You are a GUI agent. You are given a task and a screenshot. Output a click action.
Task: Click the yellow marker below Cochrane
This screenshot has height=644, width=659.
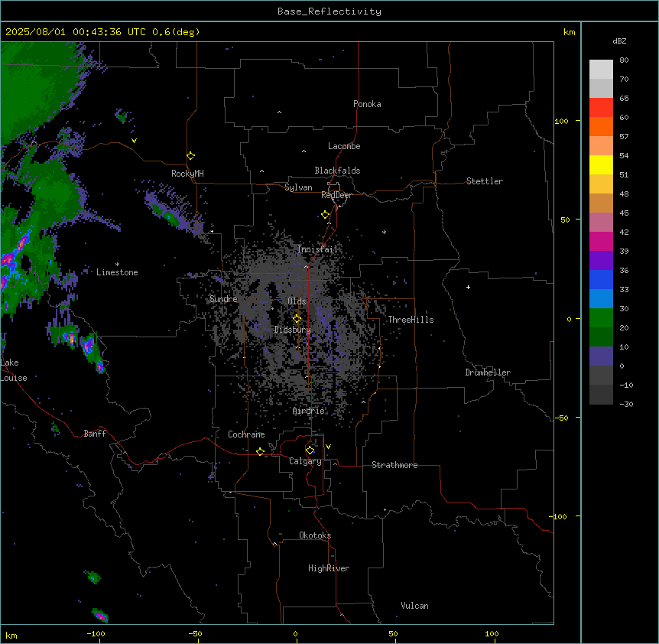(x=260, y=451)
